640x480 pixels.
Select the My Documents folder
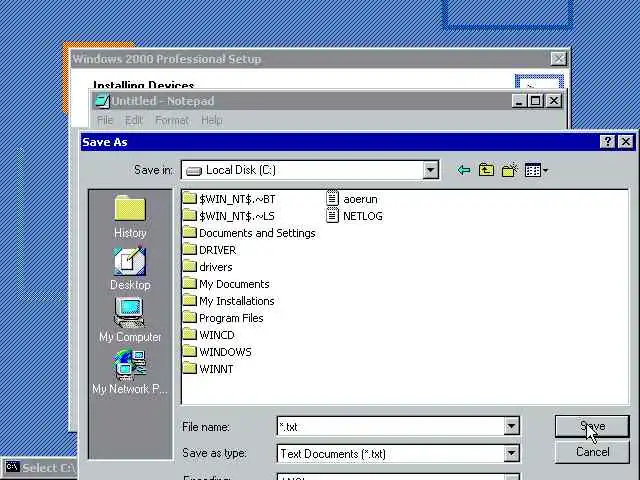point(226,284)
